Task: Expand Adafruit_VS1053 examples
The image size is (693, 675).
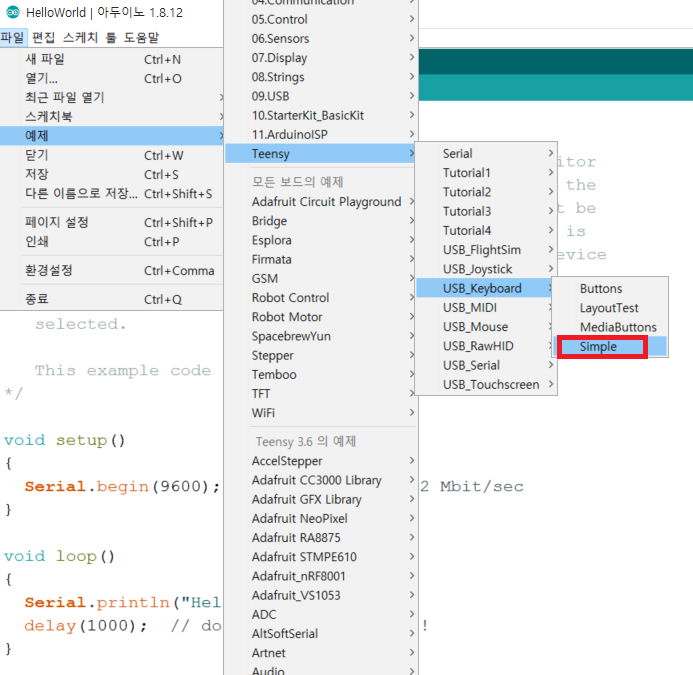Action: pyautogui.click(x=321, y=595)
